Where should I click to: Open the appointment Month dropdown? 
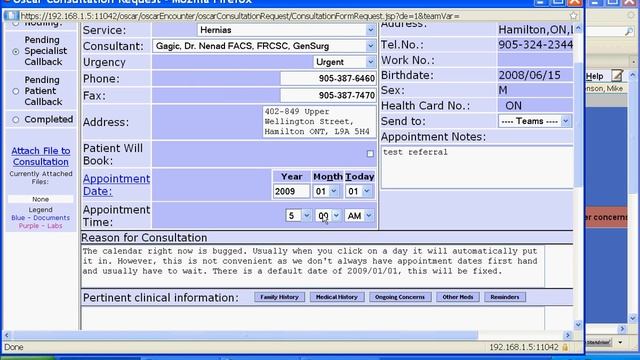tap(326, 191)
